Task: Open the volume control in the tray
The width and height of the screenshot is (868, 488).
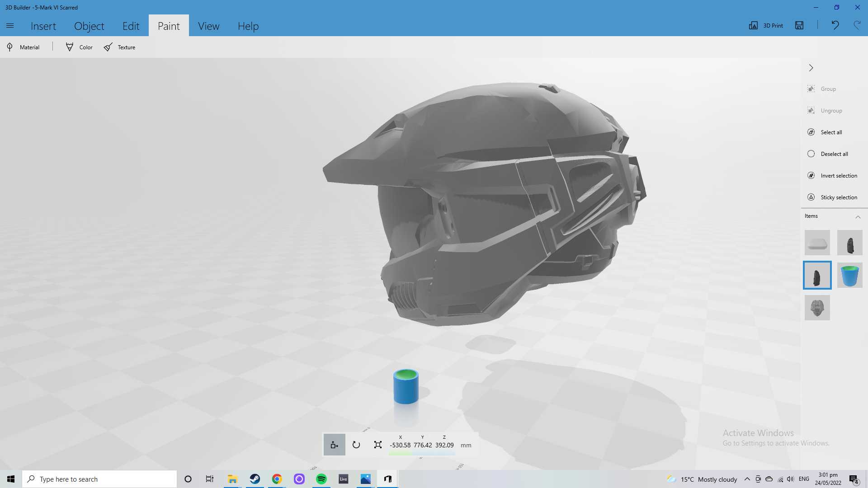Action: (790, 479)
